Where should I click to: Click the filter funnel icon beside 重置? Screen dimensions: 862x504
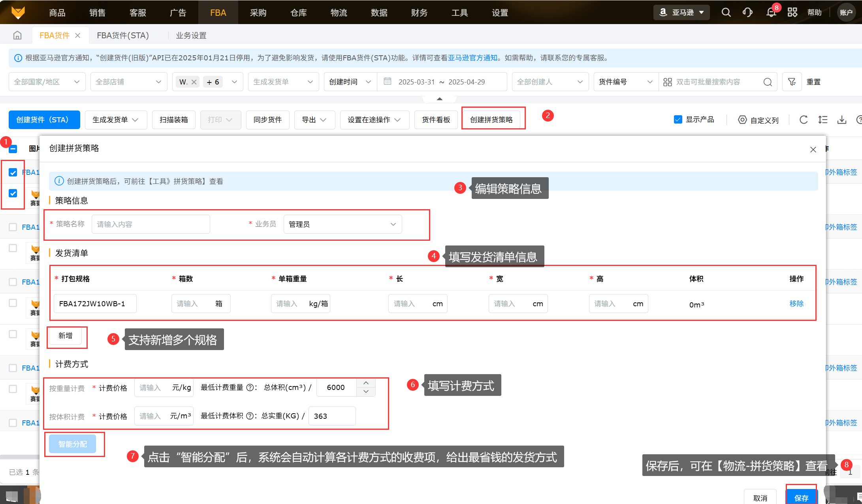[x=792, y=82]
